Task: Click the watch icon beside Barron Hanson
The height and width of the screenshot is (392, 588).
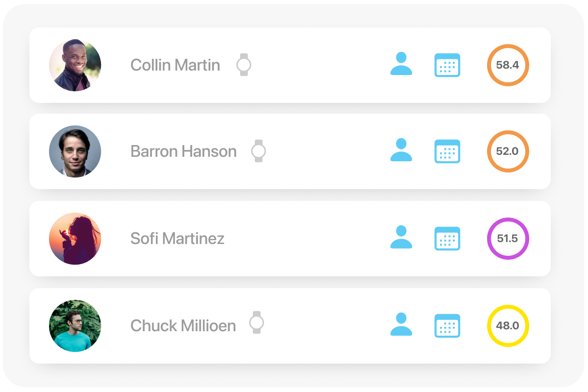Action: 258,151
